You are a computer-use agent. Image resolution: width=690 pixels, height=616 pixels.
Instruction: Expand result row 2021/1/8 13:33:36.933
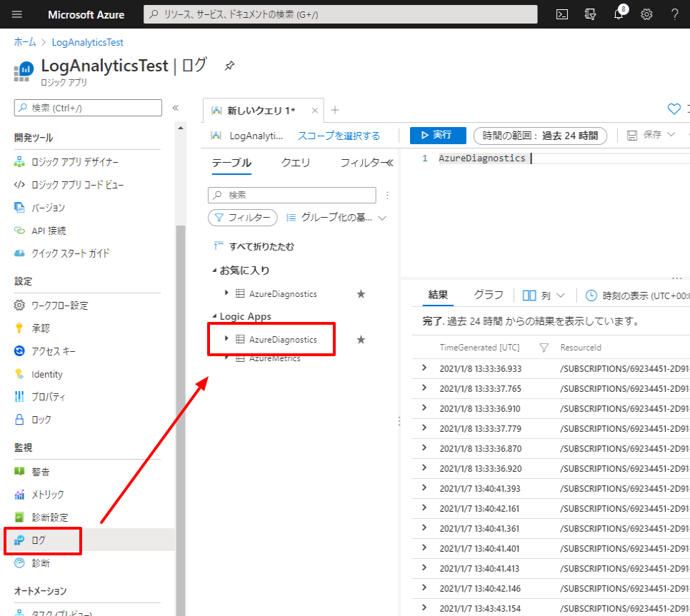point(424,368)
